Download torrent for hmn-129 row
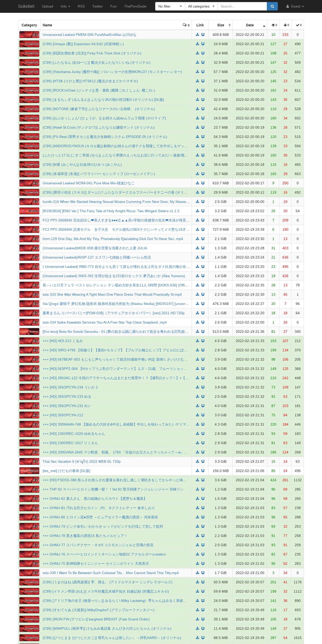The height and width of the screenshot is (644, 322). 198,239
